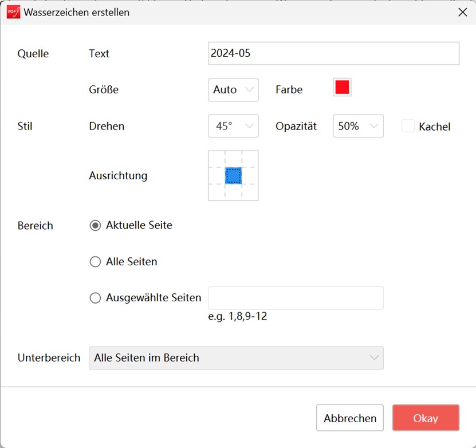Click the PDF app icon in title bar
The height and width of the screenshot is (448, 476).
tap(13, 12)
